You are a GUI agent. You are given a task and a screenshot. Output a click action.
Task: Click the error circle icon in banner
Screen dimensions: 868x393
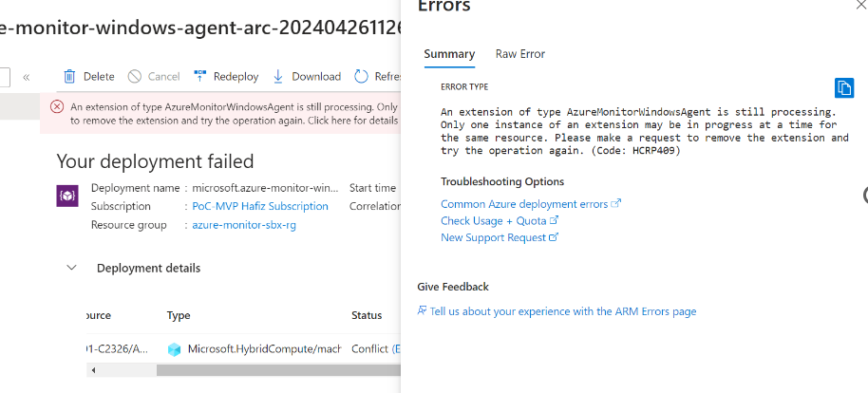(x=57, y=106)
